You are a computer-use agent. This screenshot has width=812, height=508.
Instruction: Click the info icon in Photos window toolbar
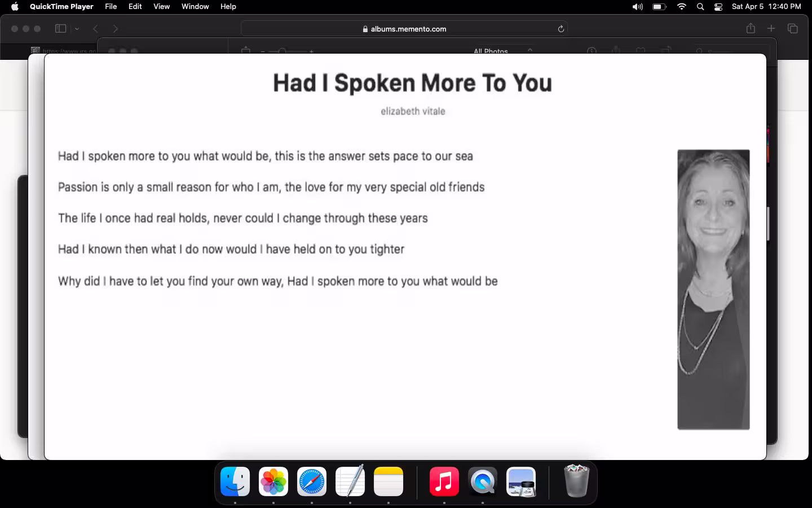tap(592, 51)
